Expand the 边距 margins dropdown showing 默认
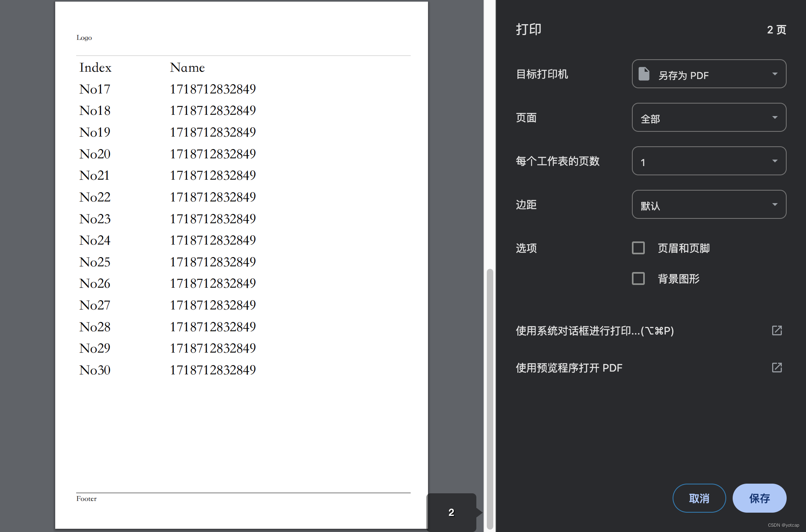Screen dimensions: 806x532 pyautogui.click(x=708, y=205)
